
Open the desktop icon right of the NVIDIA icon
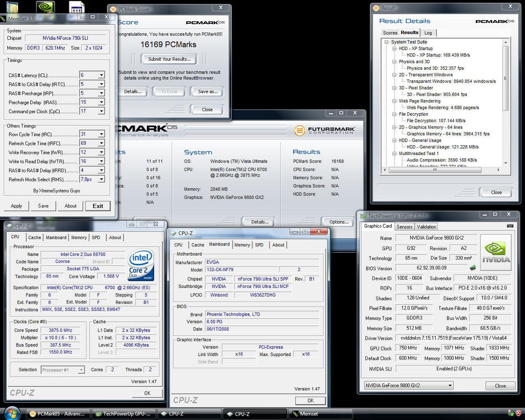(76, 7)
